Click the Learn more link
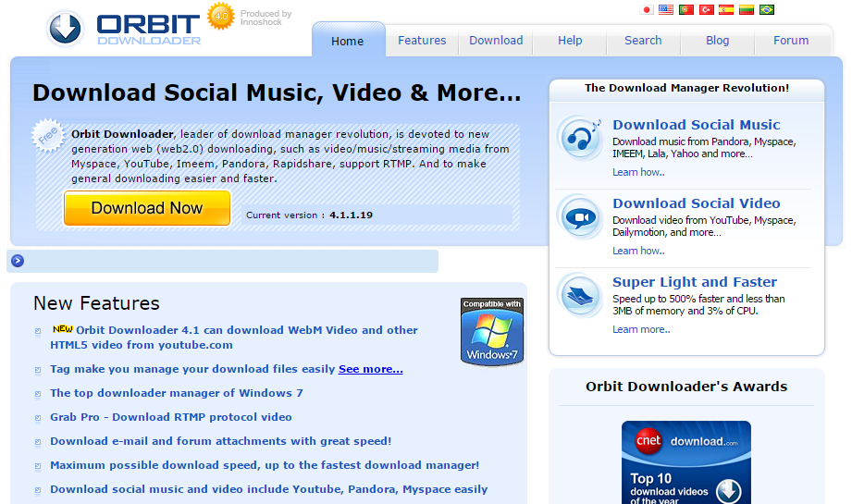The width and height of the screenshot is (852, 504). [641, 329]
